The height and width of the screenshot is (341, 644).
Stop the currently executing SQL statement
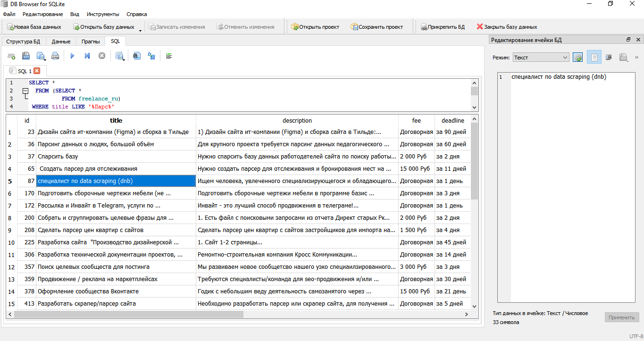pos(102,56)
